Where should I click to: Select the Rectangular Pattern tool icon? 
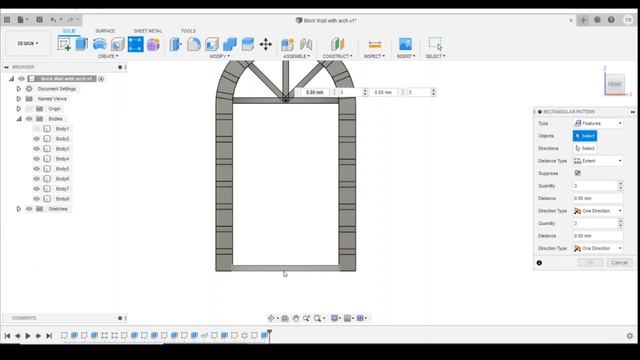[x=136, y=44]
